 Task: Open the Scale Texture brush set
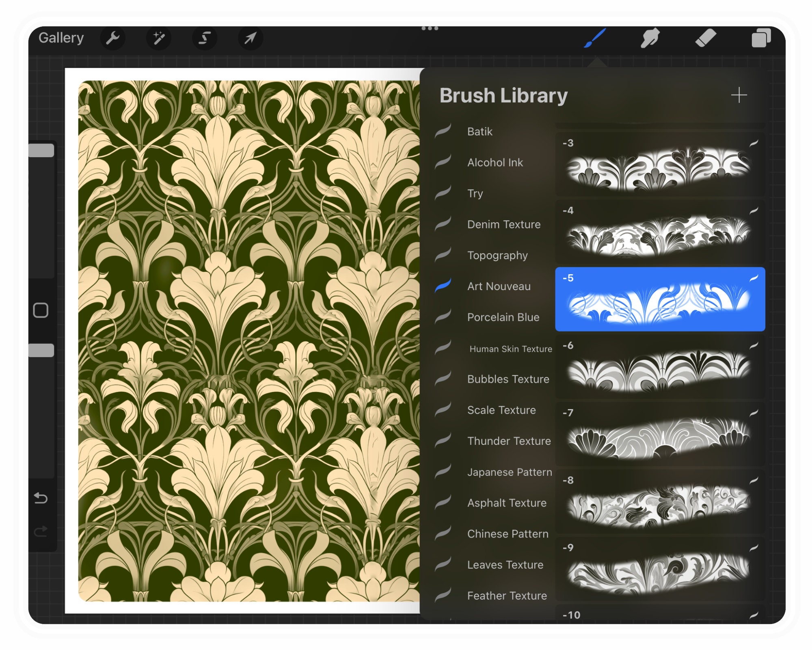494,410
